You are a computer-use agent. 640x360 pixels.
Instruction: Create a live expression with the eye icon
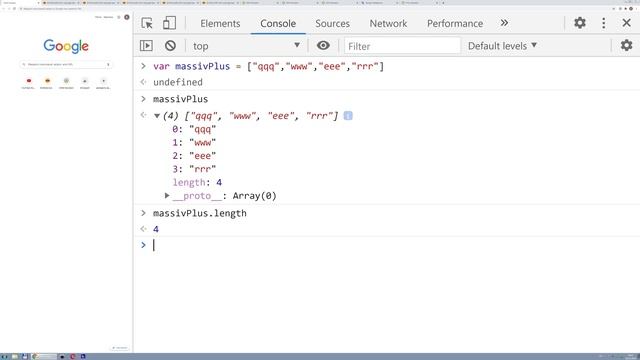pos(323,45)
